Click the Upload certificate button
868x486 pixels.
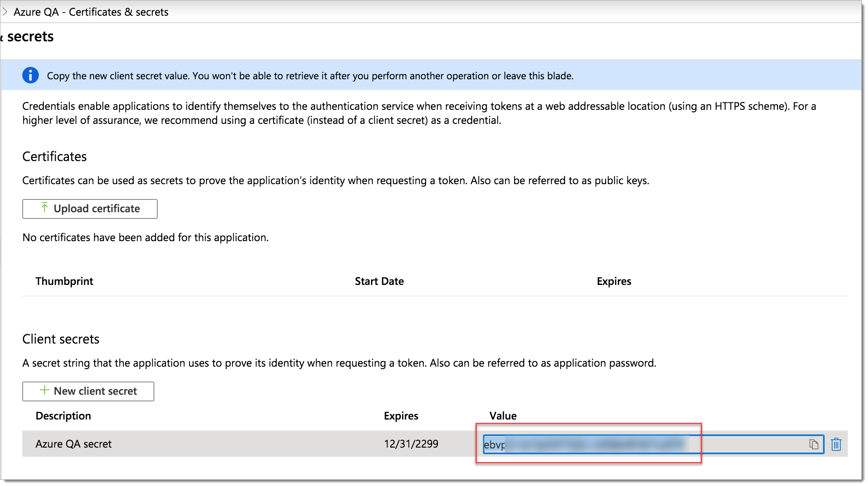[90, 209]
